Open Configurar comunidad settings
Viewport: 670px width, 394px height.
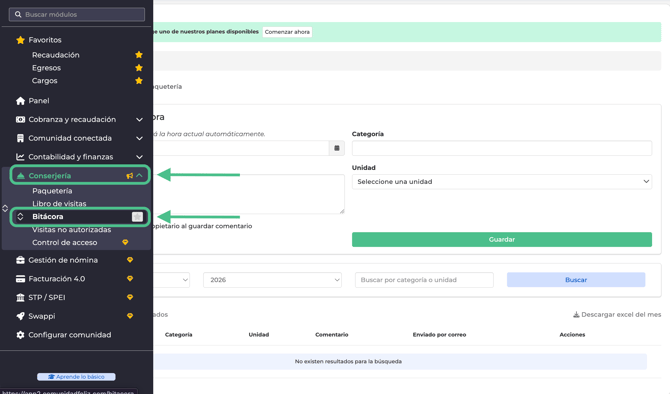[x=70, y=335]
